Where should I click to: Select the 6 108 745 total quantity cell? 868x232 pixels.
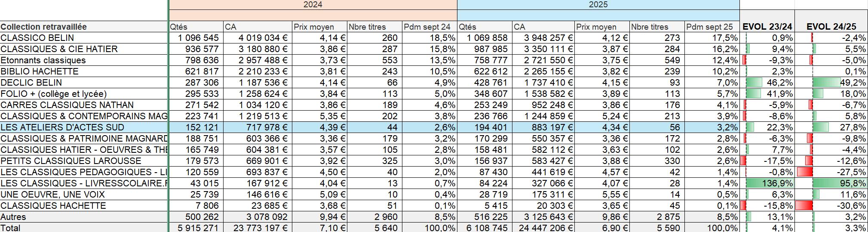485,228
